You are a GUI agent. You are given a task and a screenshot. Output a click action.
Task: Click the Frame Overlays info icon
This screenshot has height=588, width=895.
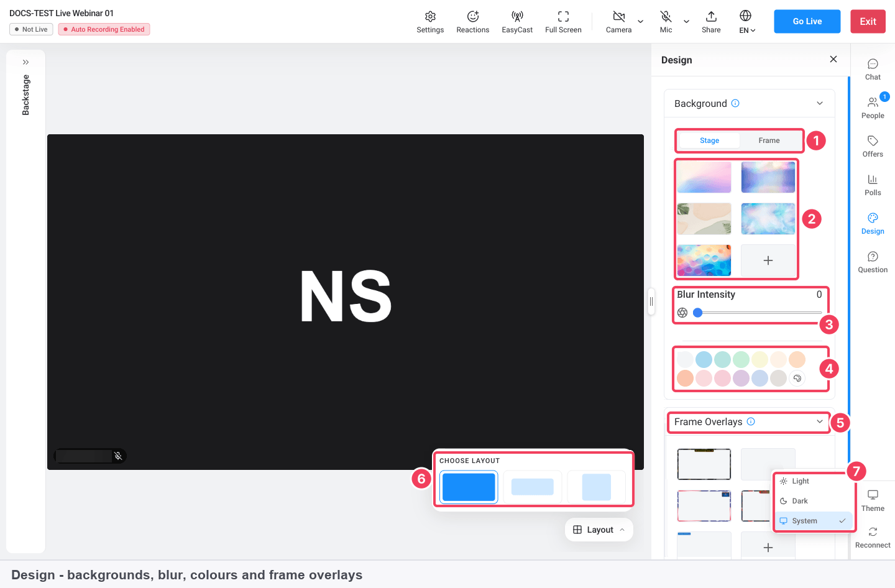pos(751,421)
